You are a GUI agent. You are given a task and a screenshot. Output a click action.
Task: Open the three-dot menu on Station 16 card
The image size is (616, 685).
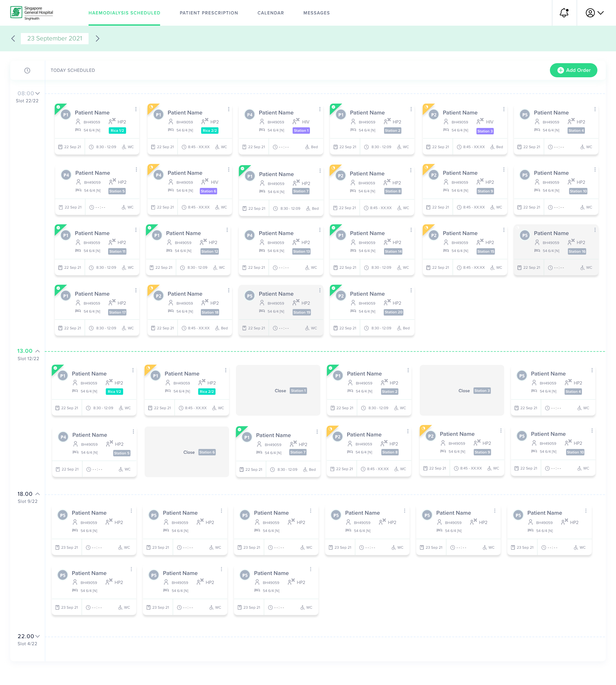[x=595, y=230]
